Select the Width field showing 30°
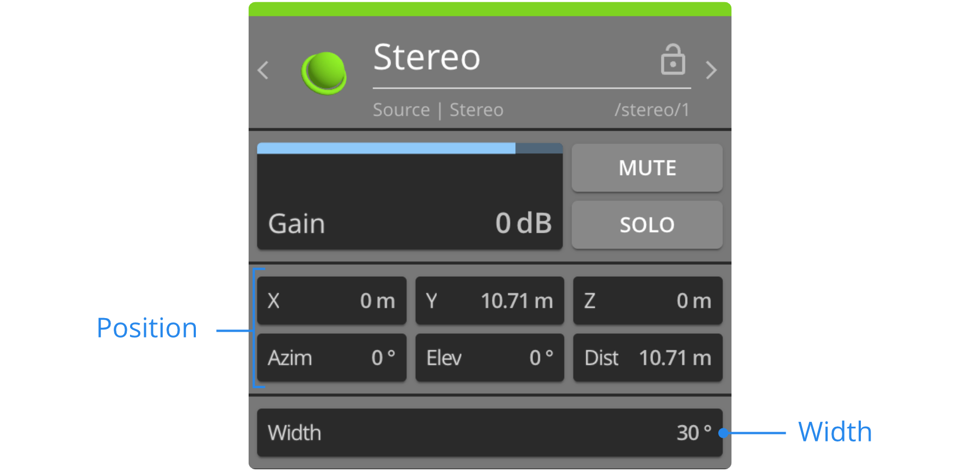The height and width of the screenshot is (473, 980). (x=489, y=433)
